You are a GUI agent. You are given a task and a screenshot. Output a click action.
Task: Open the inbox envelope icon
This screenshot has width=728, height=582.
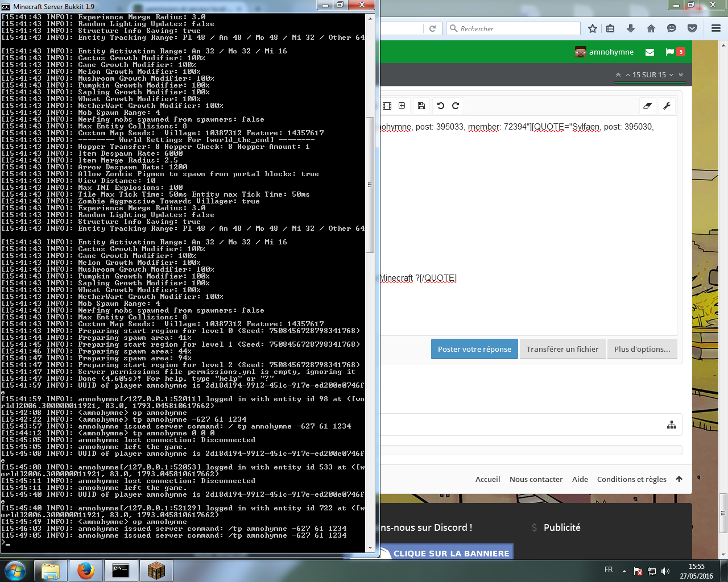[x=650, y=52]
